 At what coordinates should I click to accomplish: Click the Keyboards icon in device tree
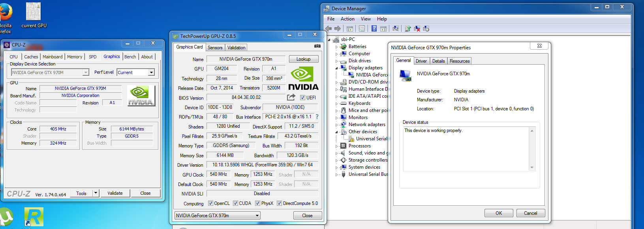(344, 103)
